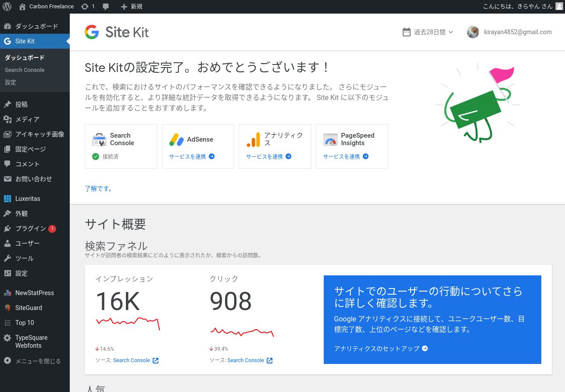Click the plus icon next to 新規
565x392 pixels.
pos(124,7)
